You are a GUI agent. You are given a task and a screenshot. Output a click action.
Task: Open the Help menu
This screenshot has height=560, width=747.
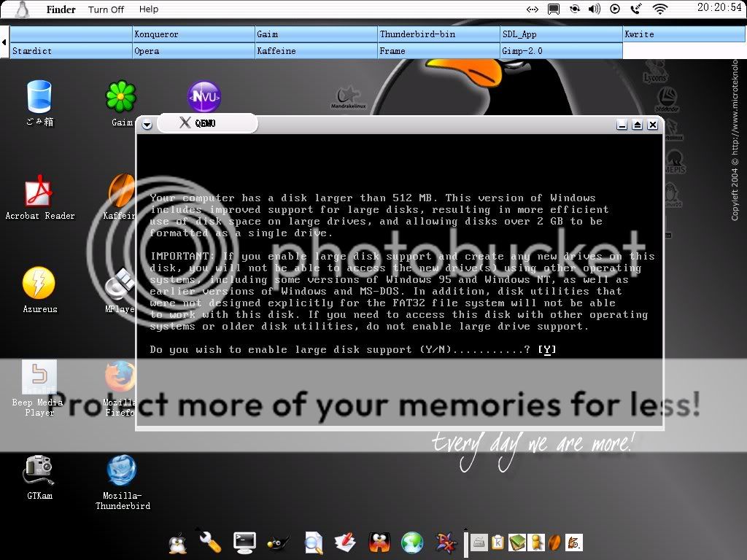(149, 9)
